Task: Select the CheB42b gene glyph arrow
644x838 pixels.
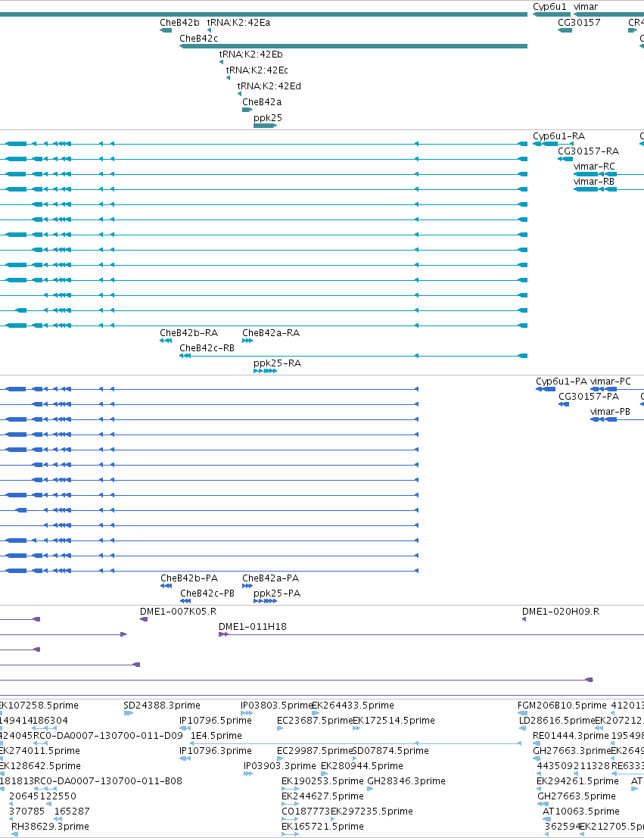Action: pos(166,30)
